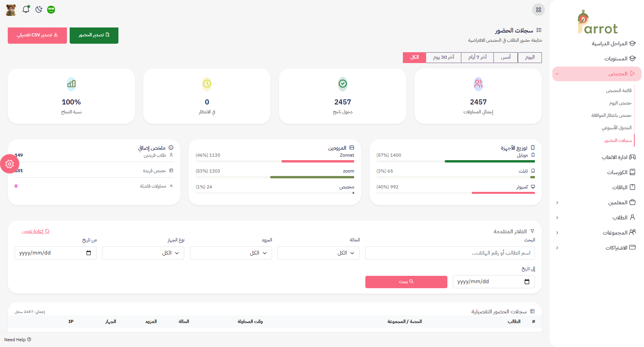Open the Saudi flag language selector
The width and height of the screenshot is (644, 347).
click(x=51, y=10)
